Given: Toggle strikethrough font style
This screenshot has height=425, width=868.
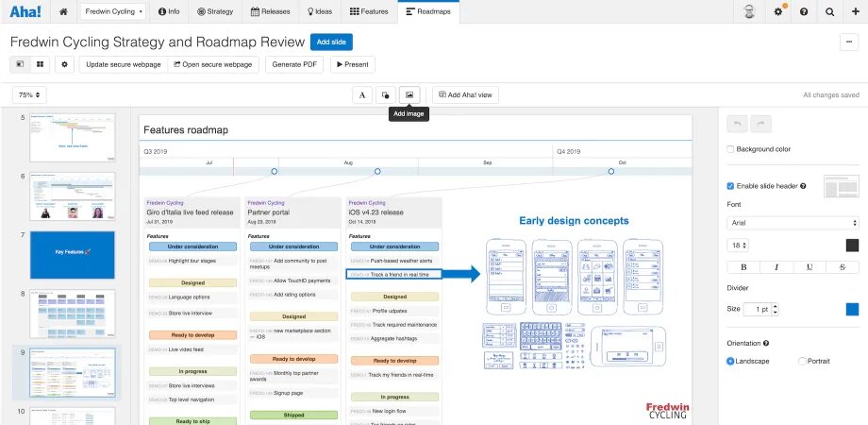Looking at the screenshot, I should [843, 267].
